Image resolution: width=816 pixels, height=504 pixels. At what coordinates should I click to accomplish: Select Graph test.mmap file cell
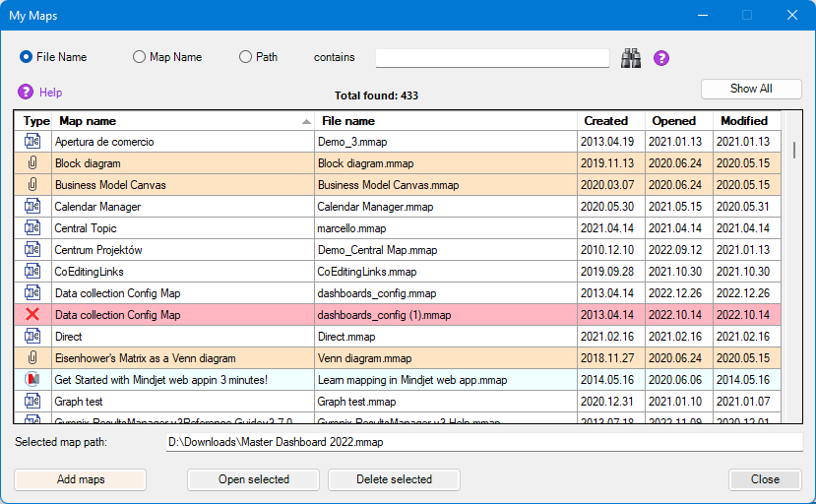coord(446,401)
